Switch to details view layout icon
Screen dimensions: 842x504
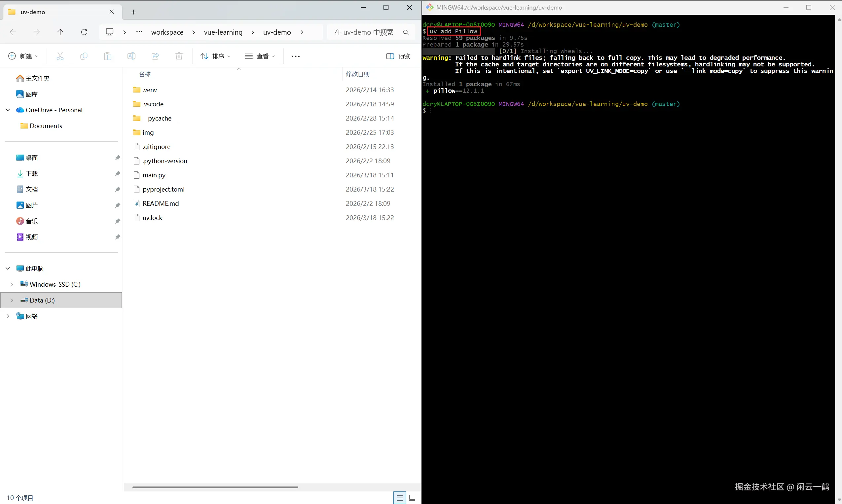pos(400,498)
